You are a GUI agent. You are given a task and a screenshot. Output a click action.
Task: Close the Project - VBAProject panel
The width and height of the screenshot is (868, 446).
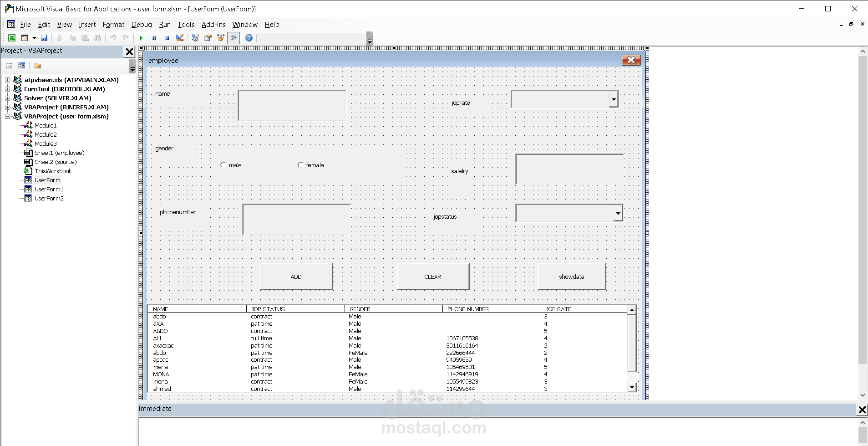click(x=130, y=52)
